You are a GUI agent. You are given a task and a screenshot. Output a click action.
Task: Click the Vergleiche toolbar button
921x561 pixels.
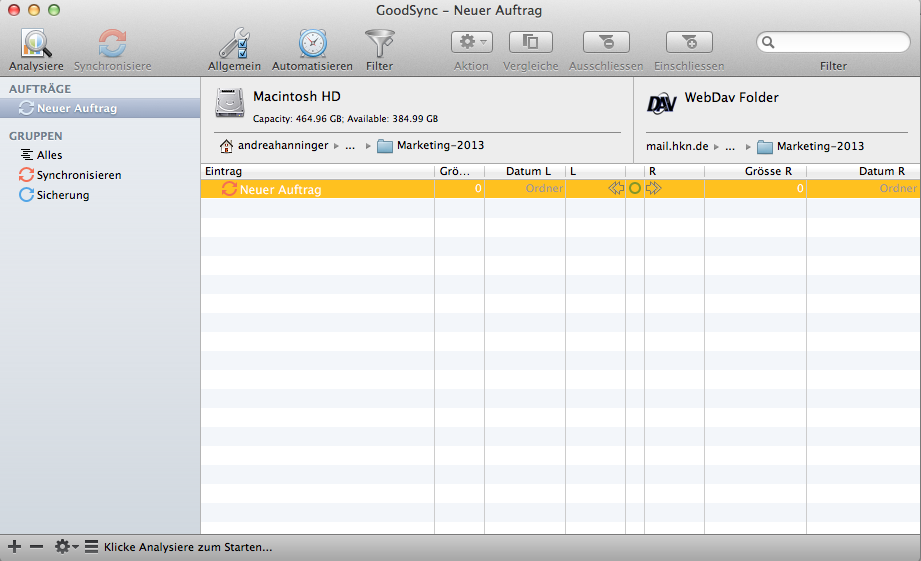click(531, 42)
